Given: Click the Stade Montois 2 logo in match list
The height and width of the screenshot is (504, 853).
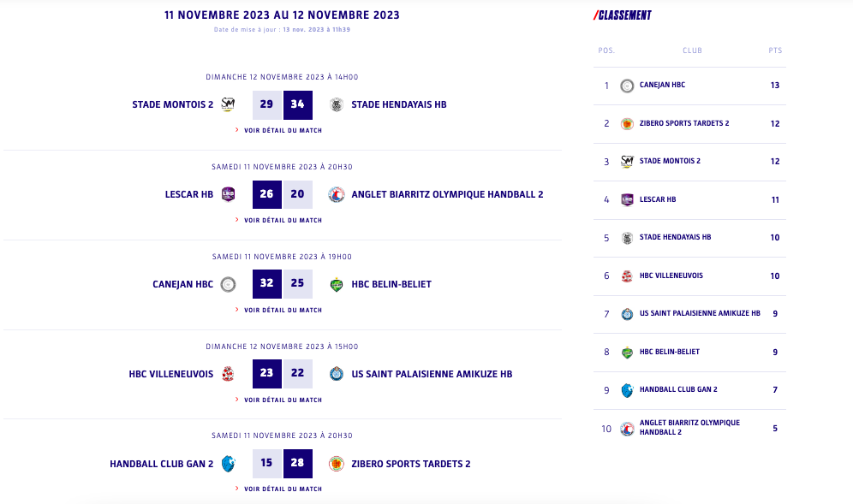Looking at the screenshot, I should click(228, 104).
